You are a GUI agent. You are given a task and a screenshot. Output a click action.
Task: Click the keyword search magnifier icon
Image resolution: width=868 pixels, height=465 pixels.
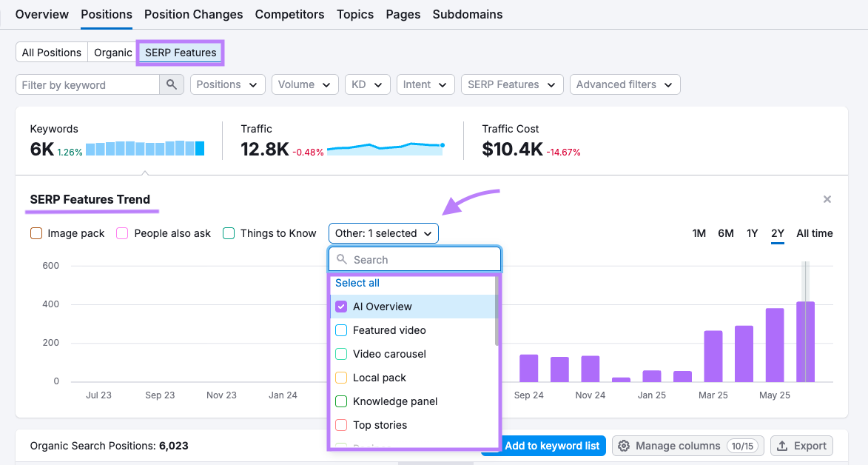click(171, 84)
